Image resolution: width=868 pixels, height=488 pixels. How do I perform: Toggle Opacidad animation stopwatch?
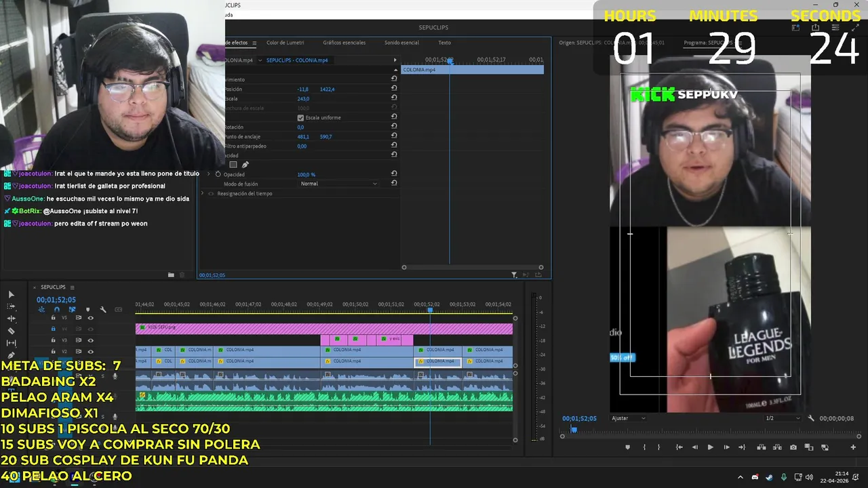[218, 174]
